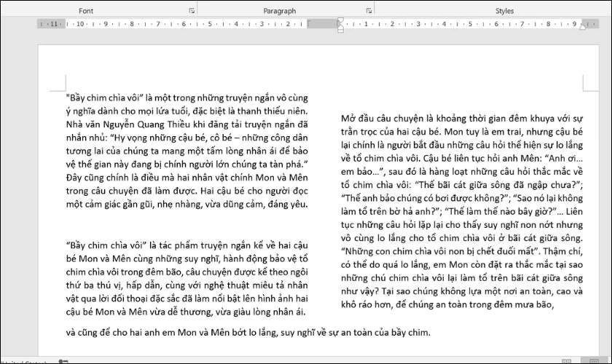
Task: Click line starting "về tổ chim chìa vôi. Cậu bé"
Action: tap(462, 158)
